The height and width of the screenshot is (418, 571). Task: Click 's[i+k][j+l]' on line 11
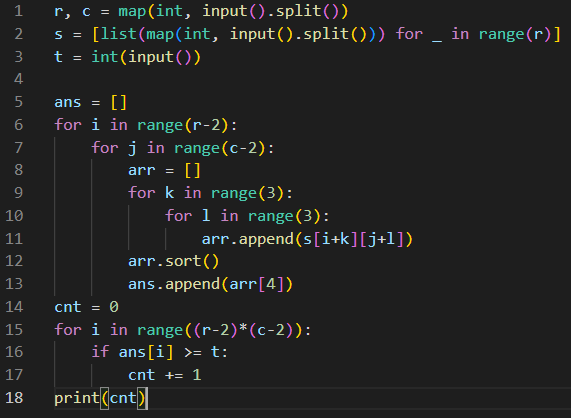[x=354, y=239]
